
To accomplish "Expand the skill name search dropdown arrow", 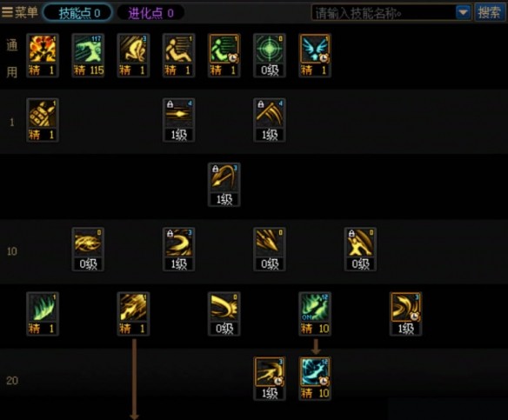I will (463, 13).
